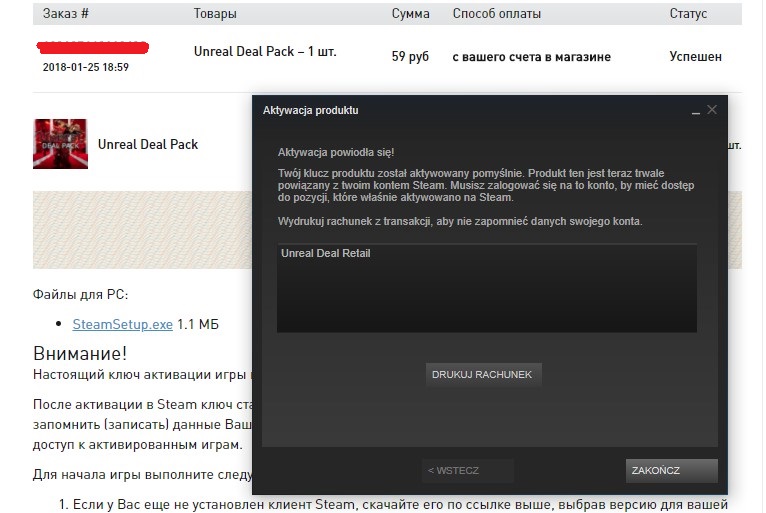Click the 'Внимание!' heading
This screenshot has width=766, height=513.
click(x=80, y=353)
